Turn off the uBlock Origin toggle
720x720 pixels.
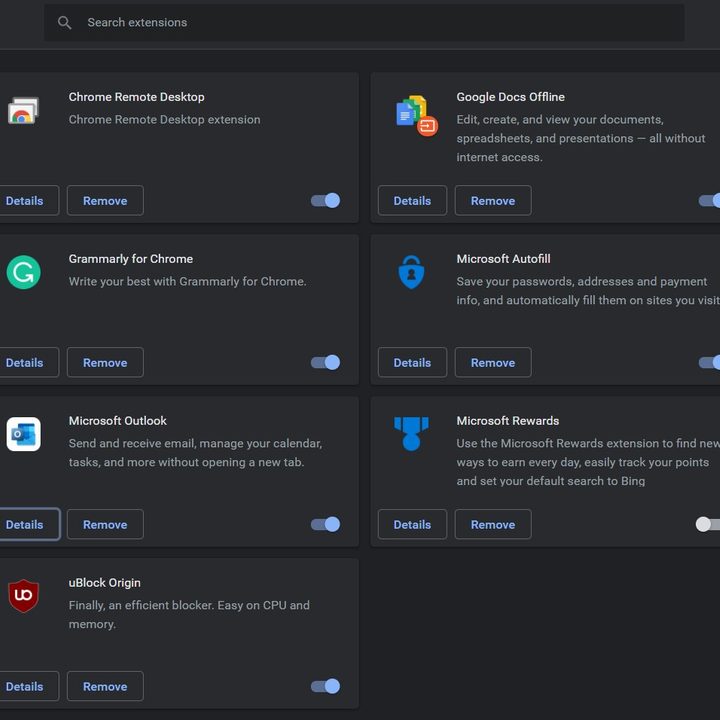[x=326, y=686]
